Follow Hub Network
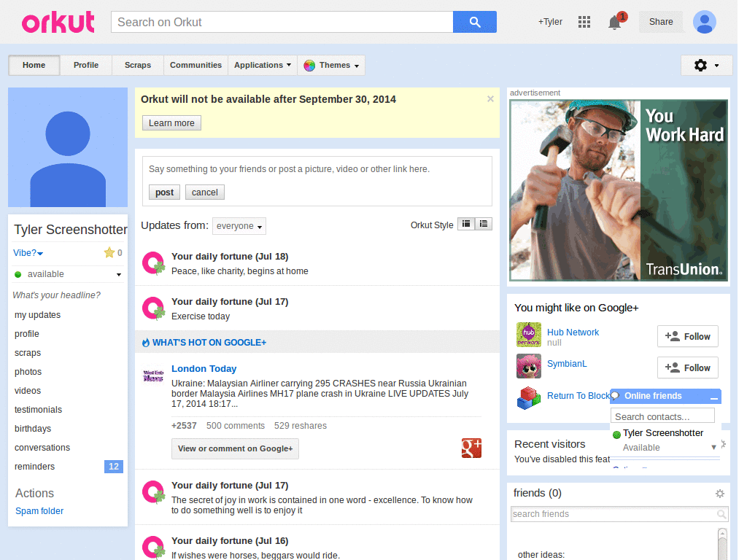This screenshot has height=560, width=747. click(x=688, y=337)
